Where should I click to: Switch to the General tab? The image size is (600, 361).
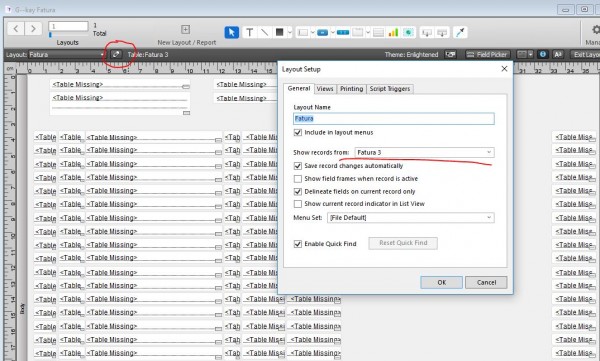[299, 88]
